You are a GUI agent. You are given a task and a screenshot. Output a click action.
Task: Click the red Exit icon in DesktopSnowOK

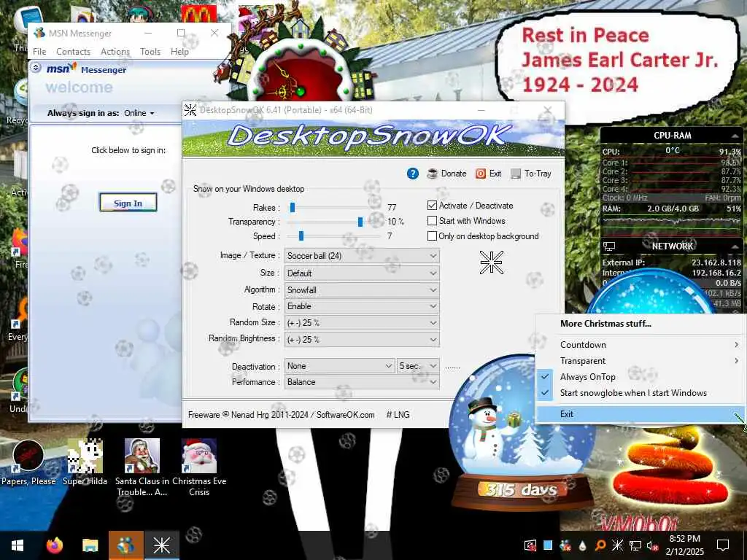click(x=480, y=174)
